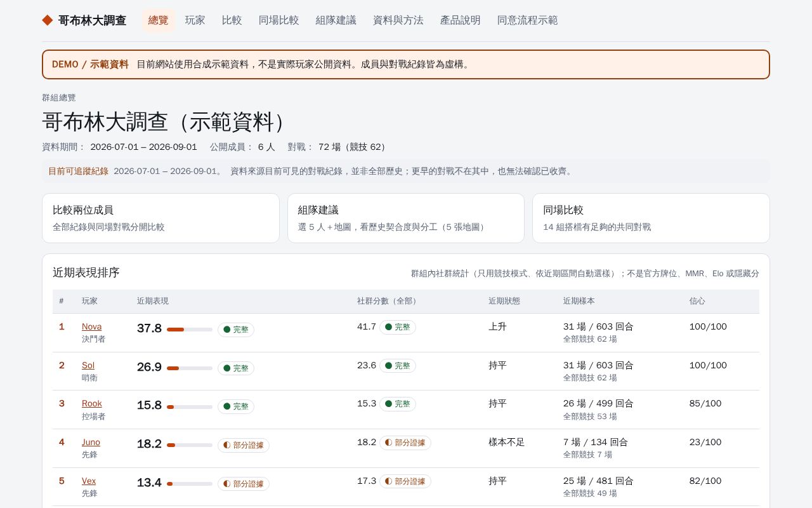Click the 近期表現 column header

pos(153,301)
